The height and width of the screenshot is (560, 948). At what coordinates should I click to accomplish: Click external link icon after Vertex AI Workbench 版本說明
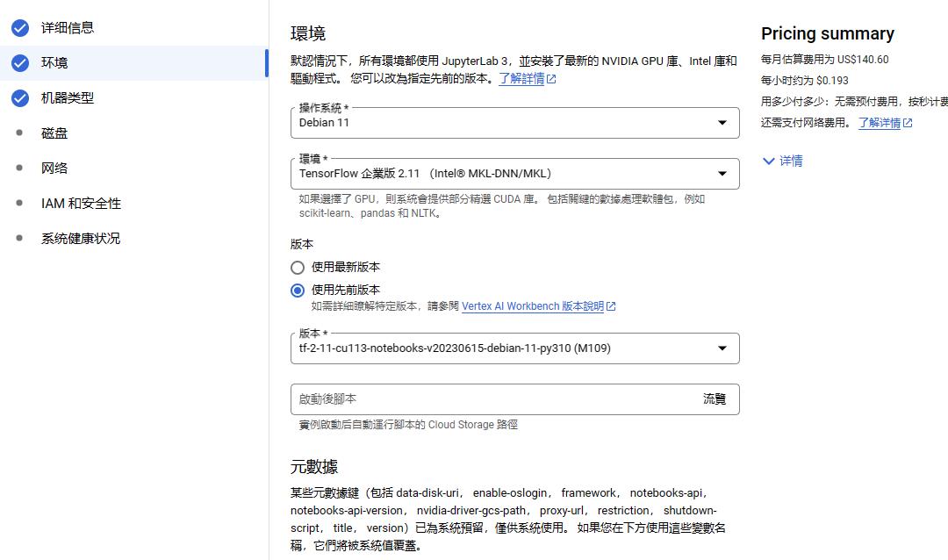pyautogui.click(x=611, y=306)
